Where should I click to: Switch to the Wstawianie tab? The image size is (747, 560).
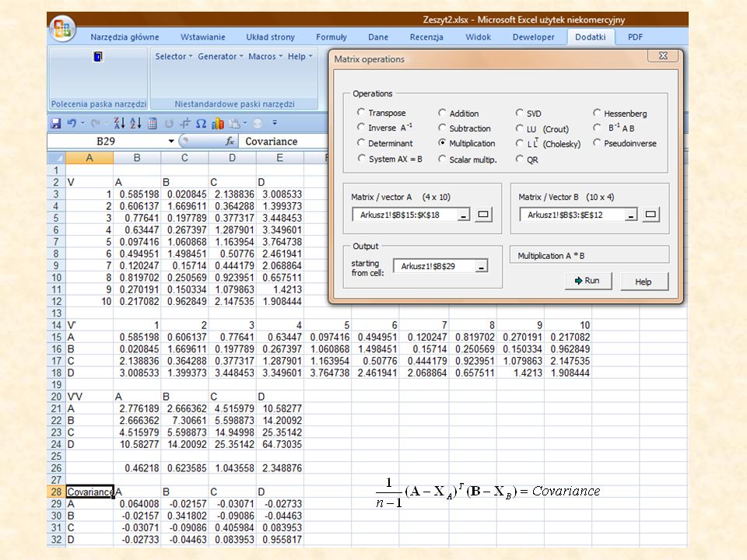202,37
